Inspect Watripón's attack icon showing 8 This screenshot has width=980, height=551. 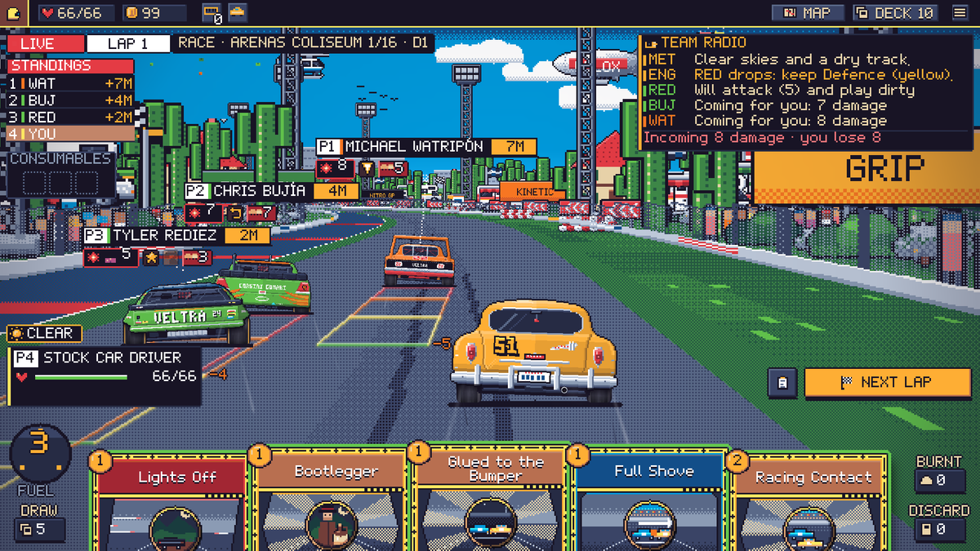(x=336, y=168)
